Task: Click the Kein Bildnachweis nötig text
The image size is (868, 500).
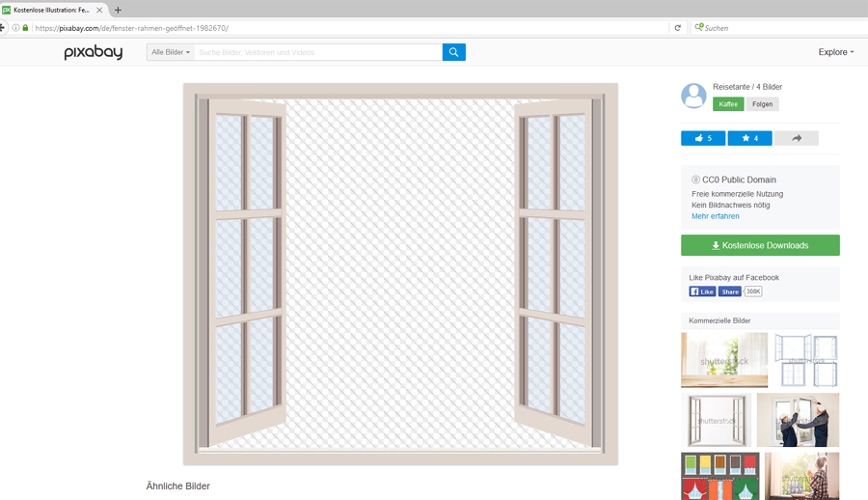Action: (731, 205)
